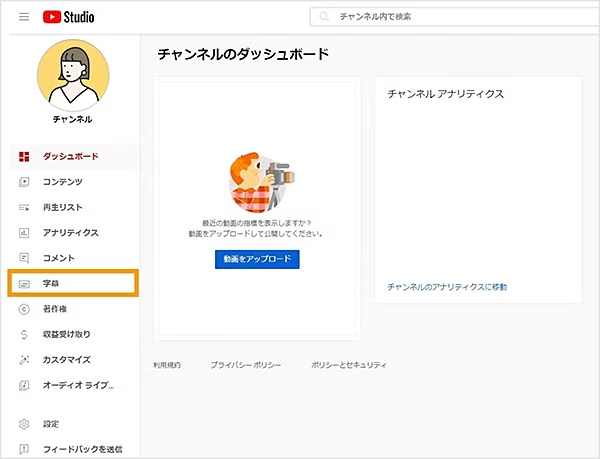
Task: Open オーディオ ライブラリ in the sidebar
Action: point(73,385)
